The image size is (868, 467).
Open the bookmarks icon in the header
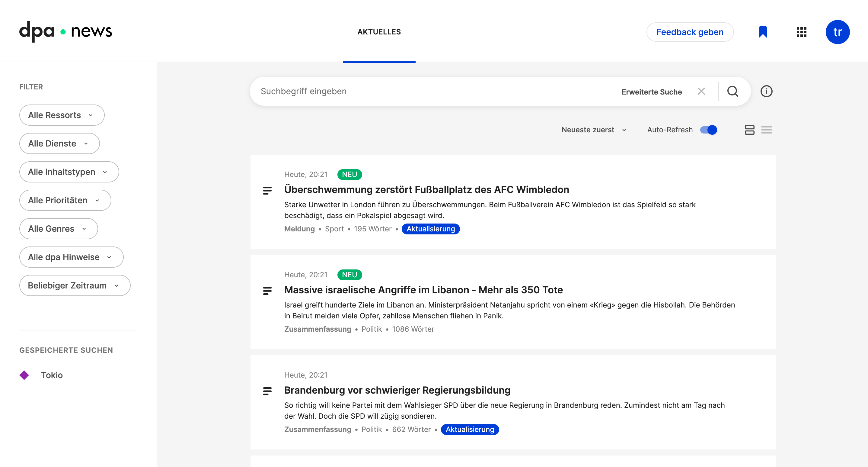point(763,32)
